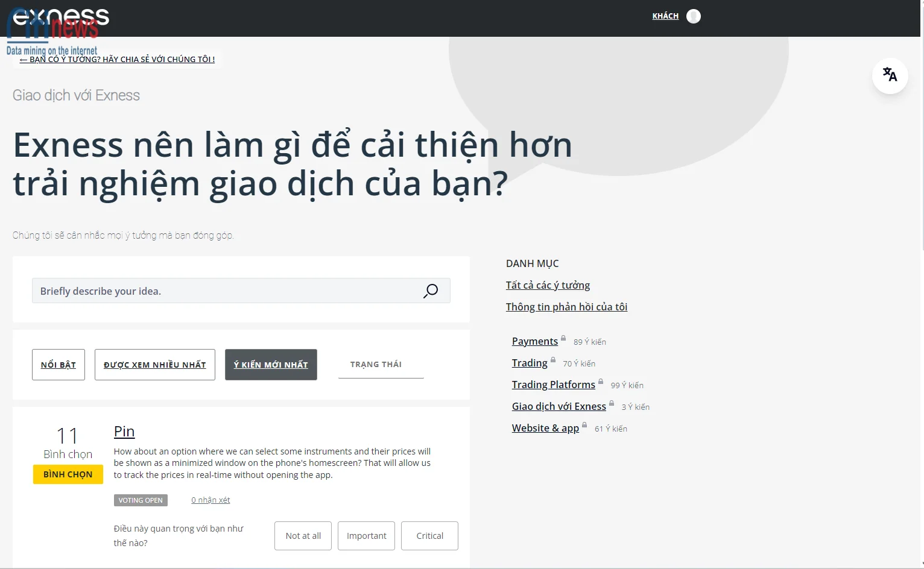Click '89 Ý kiến' count text
Screen dimensions: 924x569
590,342
